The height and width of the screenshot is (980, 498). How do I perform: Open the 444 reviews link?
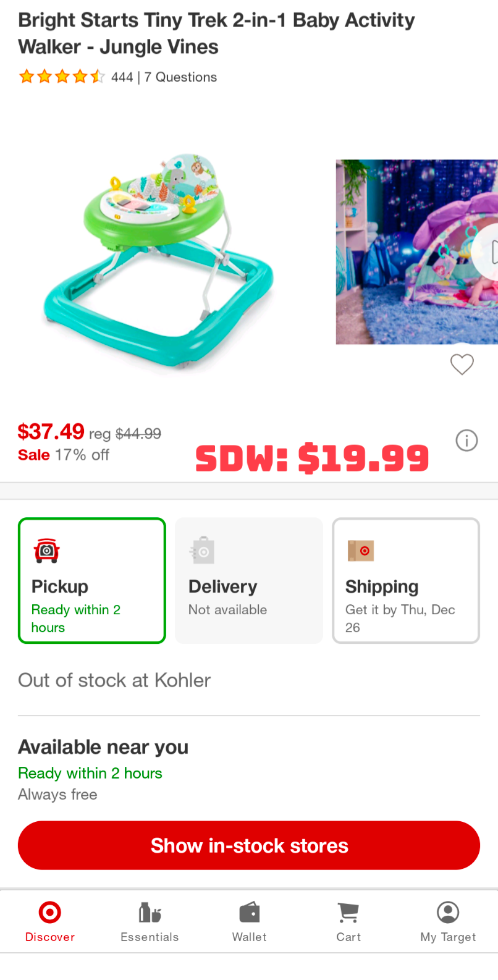tap(122, 77)
